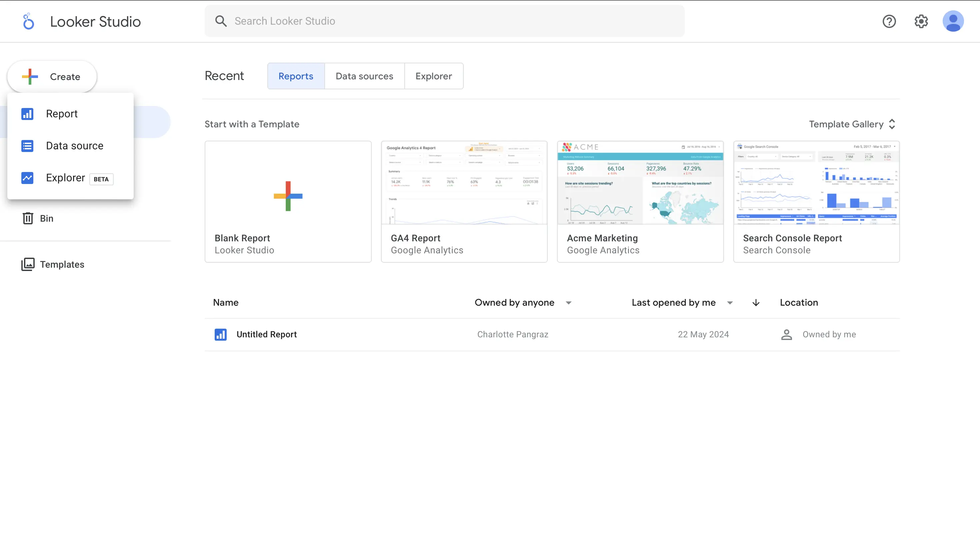Click the Untitled Report file icon
Image resolution: width=980 pixels, height=560 pixels.
(x=220, y=335)
